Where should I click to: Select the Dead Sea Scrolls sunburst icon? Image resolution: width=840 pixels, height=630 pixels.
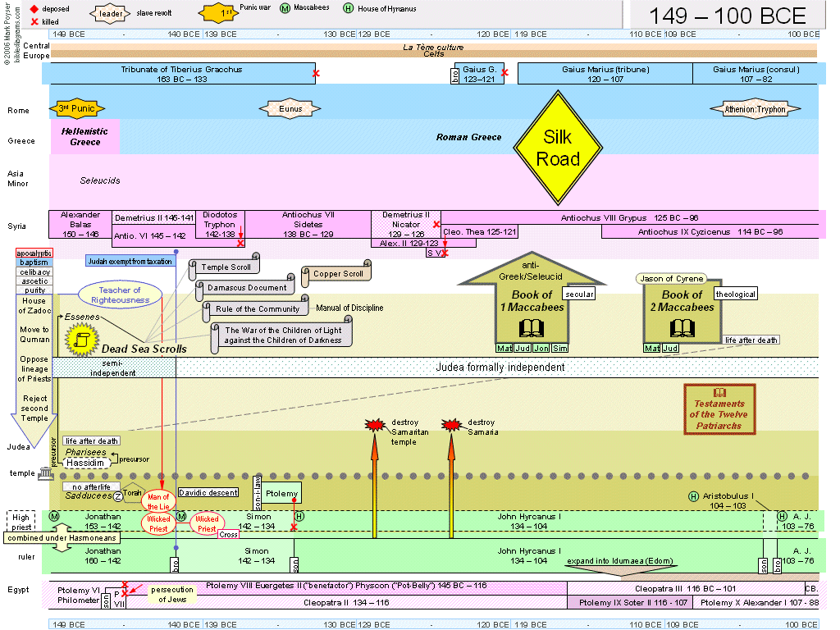pyautogui.click(x=82, y=339)
